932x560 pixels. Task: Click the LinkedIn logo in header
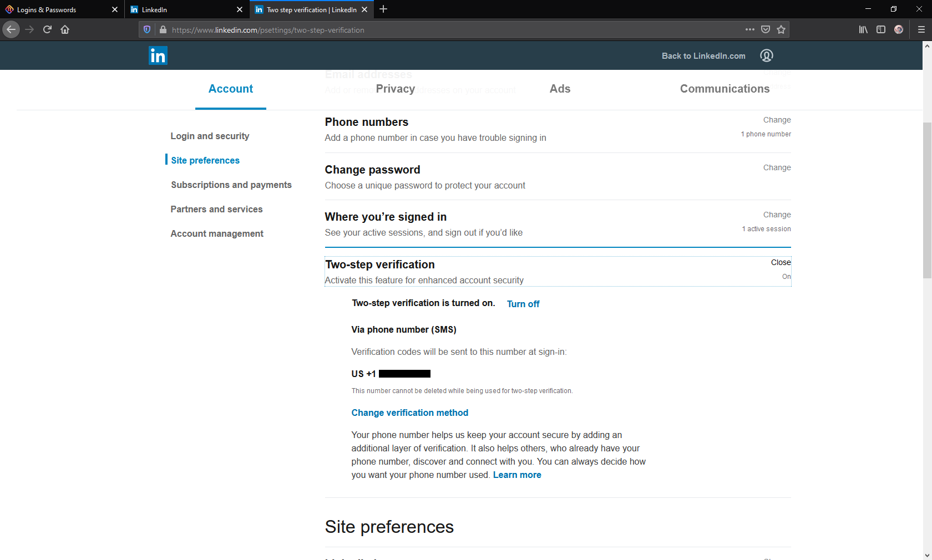158,55
